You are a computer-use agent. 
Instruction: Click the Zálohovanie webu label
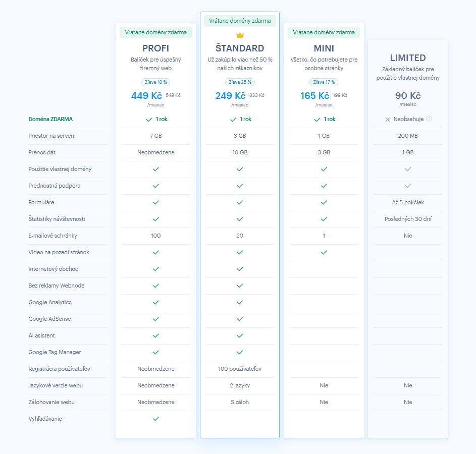point(51,402)
